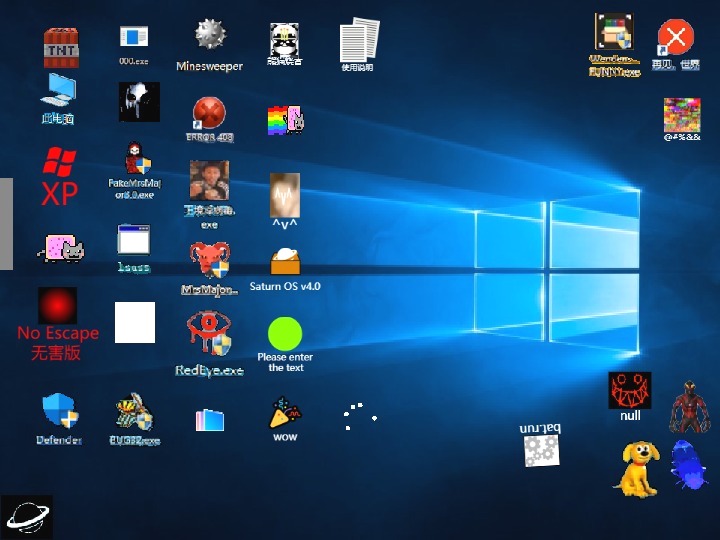Launch Saturn OS v4.0

[285, 262]
